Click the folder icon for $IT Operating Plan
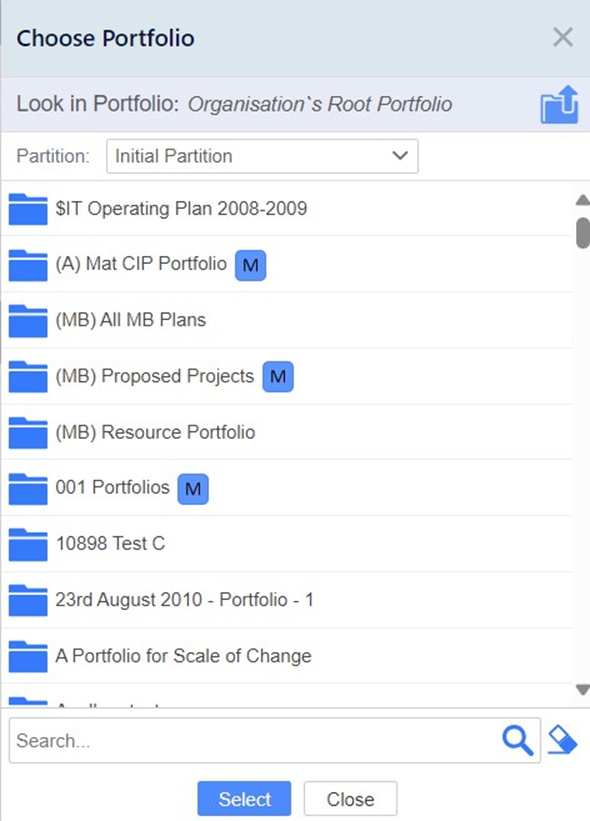 pos(28,209)
